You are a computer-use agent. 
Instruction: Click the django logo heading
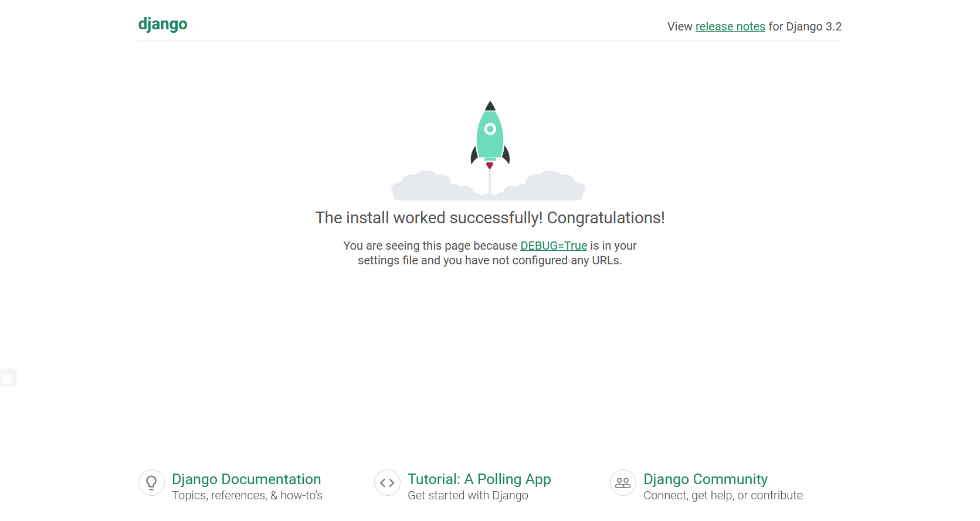point(162,24)
